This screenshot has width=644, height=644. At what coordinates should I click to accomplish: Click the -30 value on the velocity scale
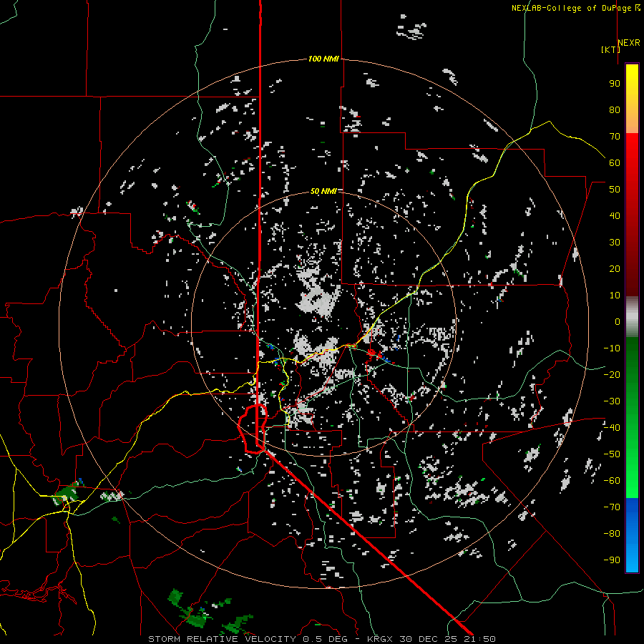click(612, 401)
